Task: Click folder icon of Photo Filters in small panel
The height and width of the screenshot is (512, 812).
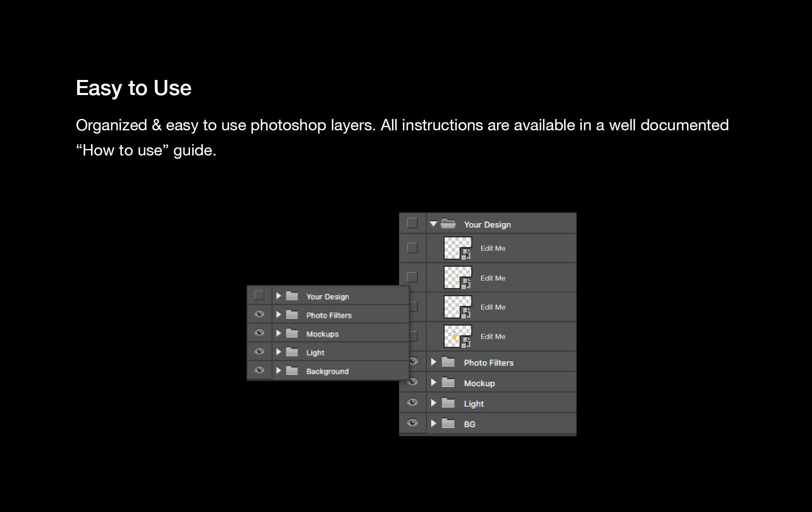Action: (x=292, y=315)
